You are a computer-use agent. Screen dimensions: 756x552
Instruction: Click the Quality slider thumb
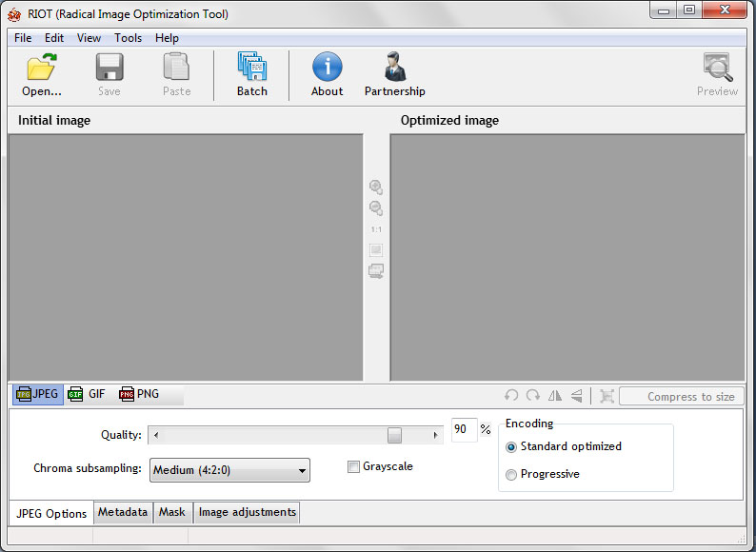point(394,435)
